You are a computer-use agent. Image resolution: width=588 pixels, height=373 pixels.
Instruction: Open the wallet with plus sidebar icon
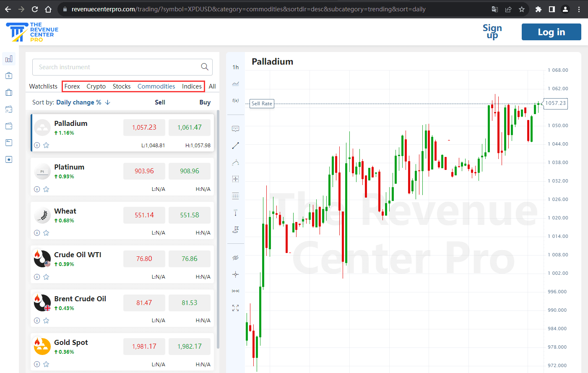[x=9, y=109]
